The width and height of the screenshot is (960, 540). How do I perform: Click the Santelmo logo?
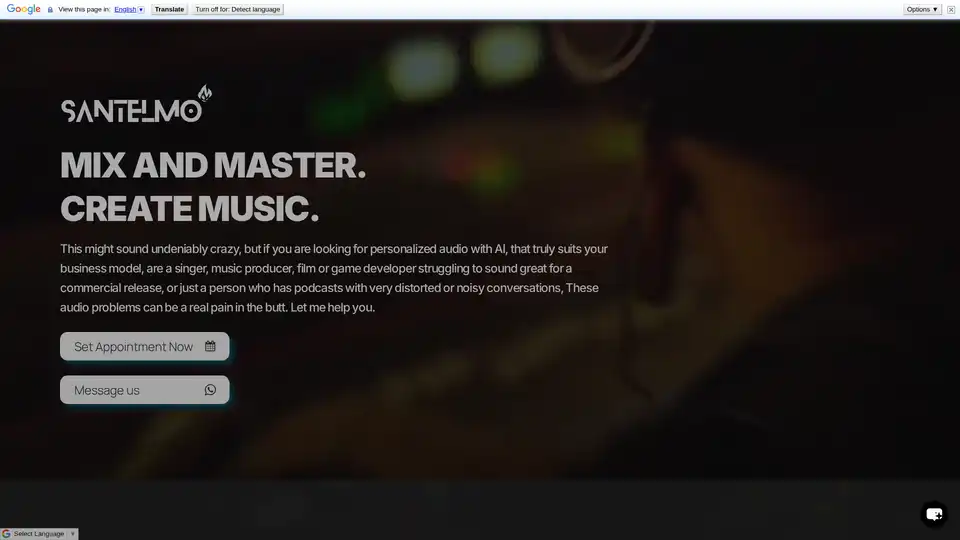click(132, 110)
